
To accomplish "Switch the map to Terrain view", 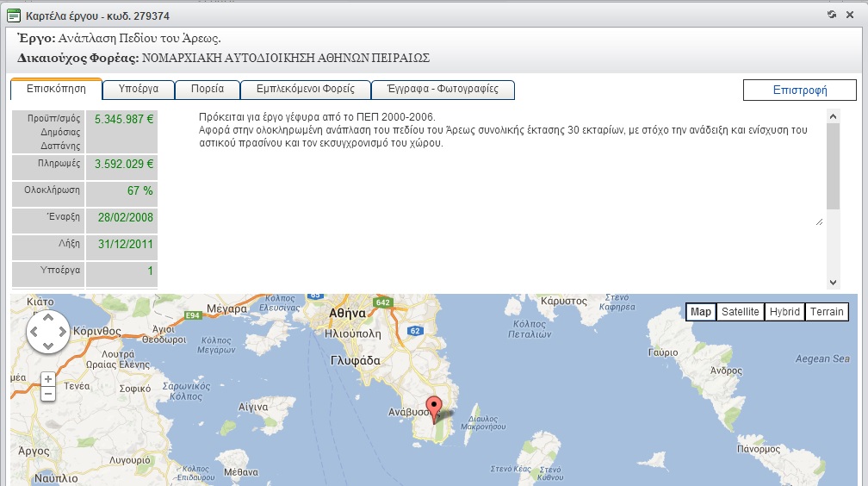I will coord(827,312).
